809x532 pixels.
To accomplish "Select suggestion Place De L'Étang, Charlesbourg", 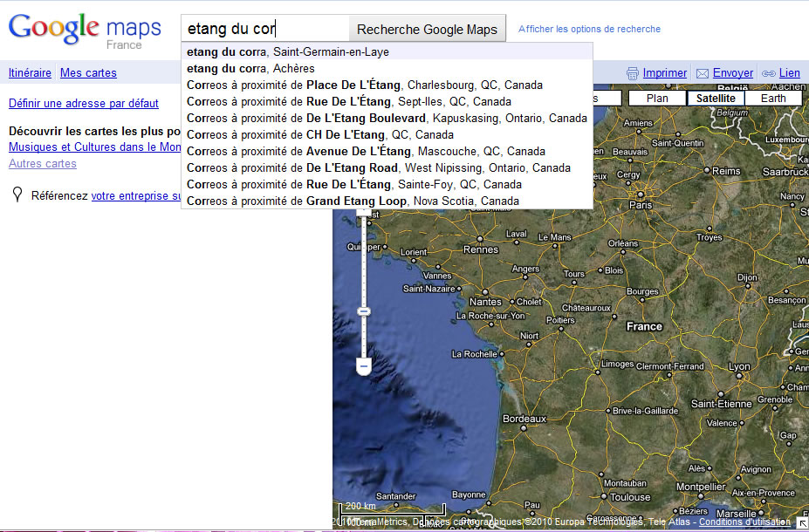I will (387, 85).
